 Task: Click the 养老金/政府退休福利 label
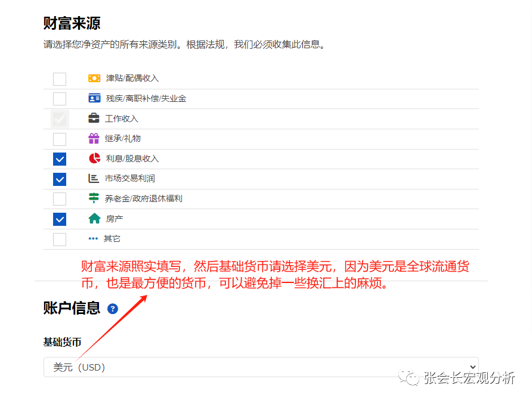144,198
